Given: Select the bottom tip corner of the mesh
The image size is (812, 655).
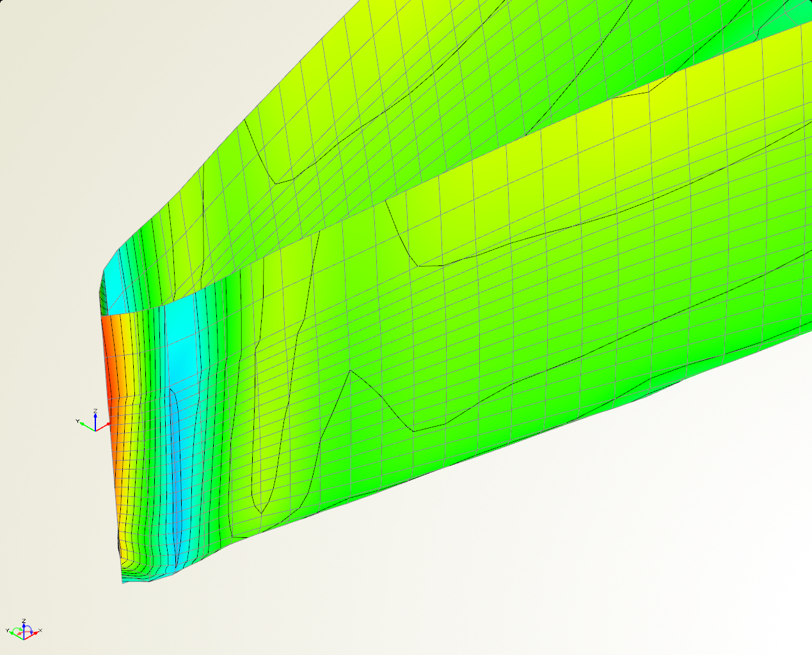Looking at the screenshot, I should tap(123, 581).
